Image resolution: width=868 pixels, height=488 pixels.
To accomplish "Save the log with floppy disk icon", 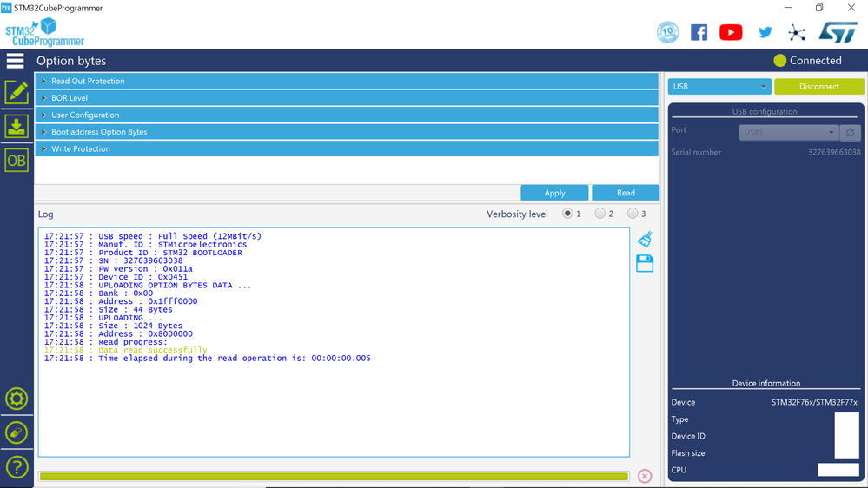I will [x=645, y=263].
